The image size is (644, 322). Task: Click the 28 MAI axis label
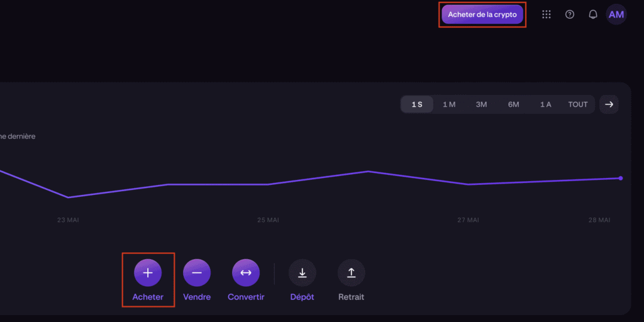[599, 220]
